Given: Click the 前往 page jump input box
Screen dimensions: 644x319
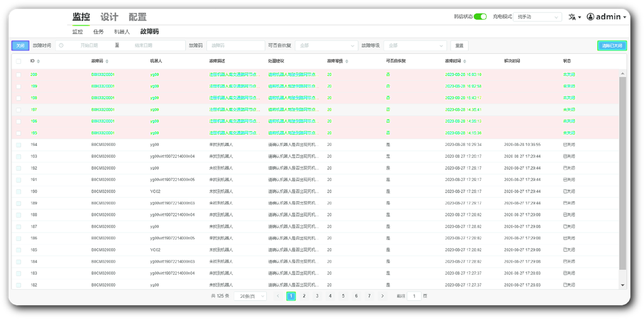Looking at the screenshot, I should (x=414, y=296).
